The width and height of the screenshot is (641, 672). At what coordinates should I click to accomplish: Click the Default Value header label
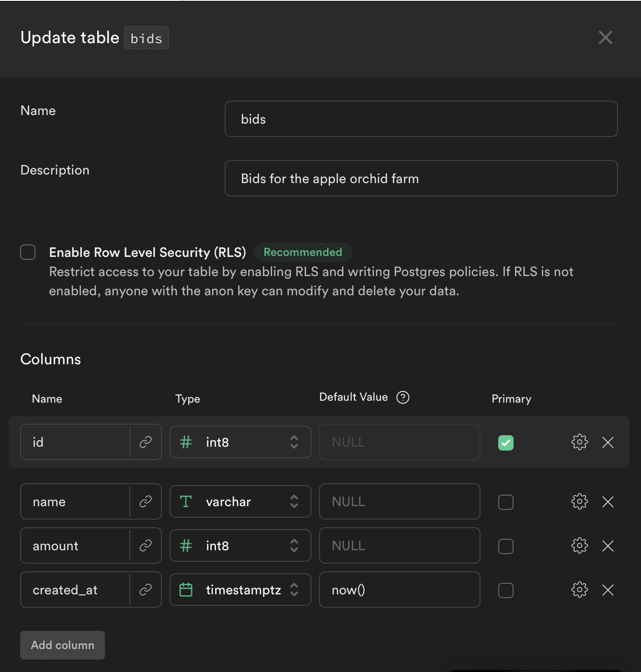[354, 397]
